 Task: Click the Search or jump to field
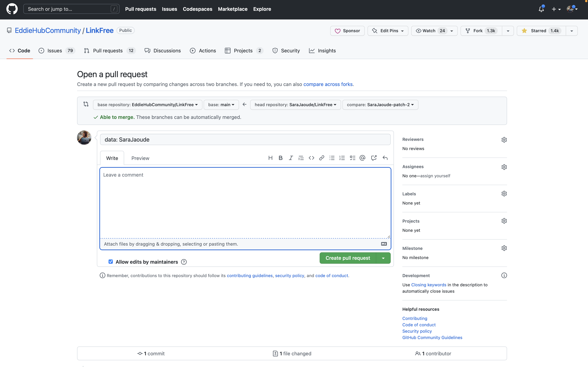pyautogui.click(x=71, y=9)
